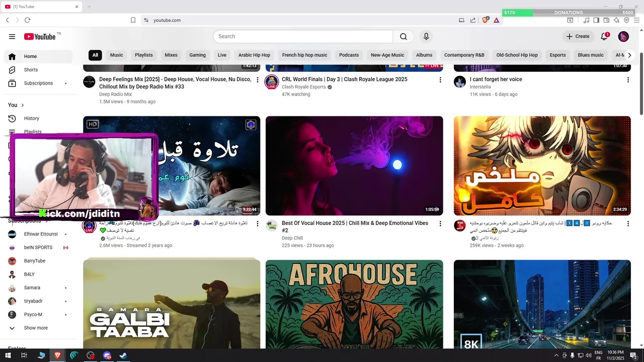Click the Clash Royale Esports channel avatar

point(272,82)
